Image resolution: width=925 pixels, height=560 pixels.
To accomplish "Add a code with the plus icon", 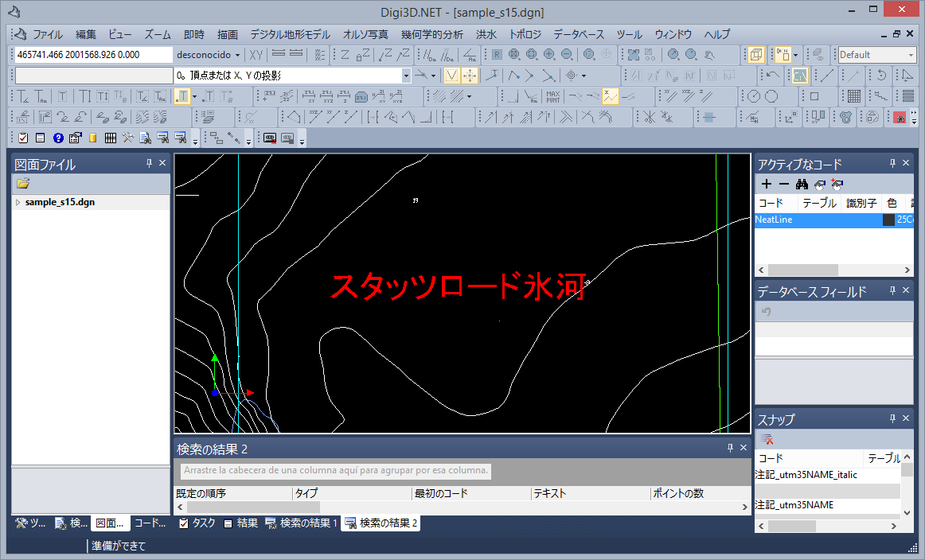I will point(767,184).
